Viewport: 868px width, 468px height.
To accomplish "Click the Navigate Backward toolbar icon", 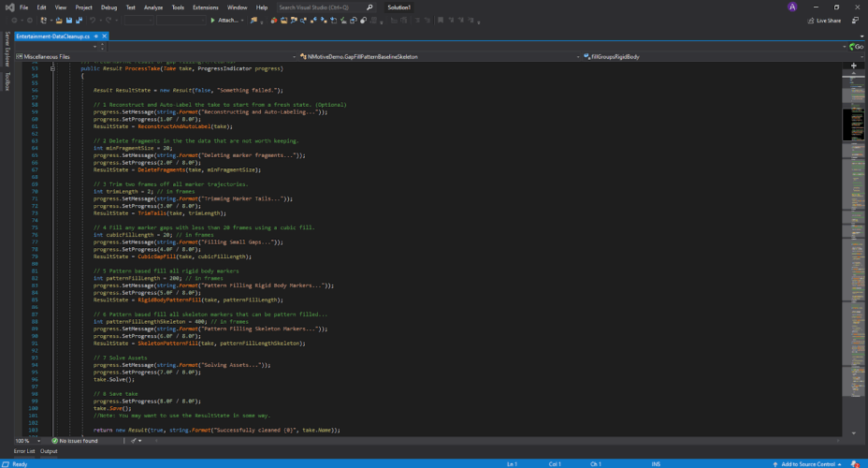I will coord(14,21).
